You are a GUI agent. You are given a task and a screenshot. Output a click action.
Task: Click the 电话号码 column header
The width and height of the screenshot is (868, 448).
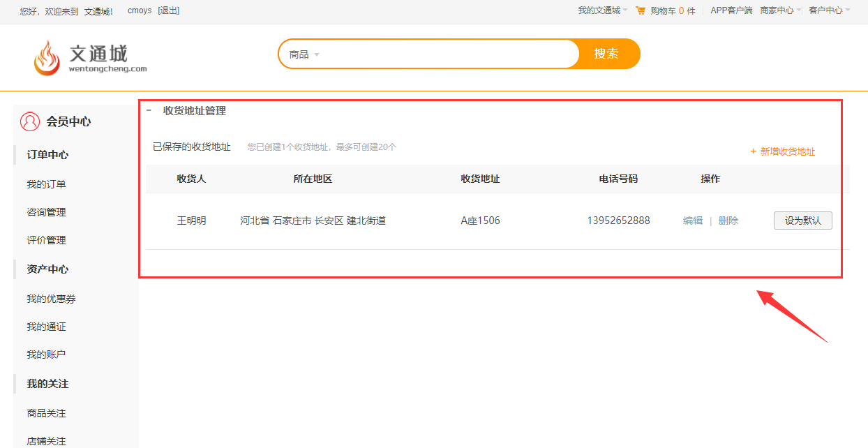click(618, 179)
